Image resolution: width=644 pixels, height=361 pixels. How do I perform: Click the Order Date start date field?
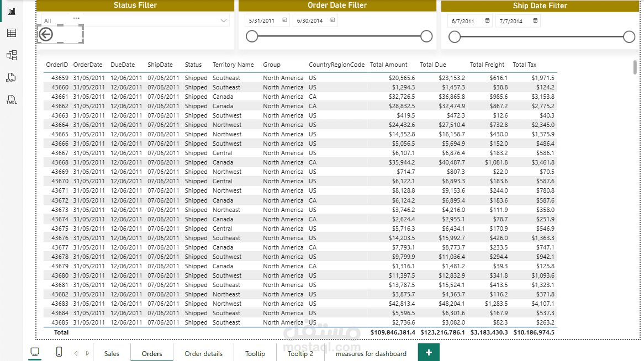[x=262, y=20]
